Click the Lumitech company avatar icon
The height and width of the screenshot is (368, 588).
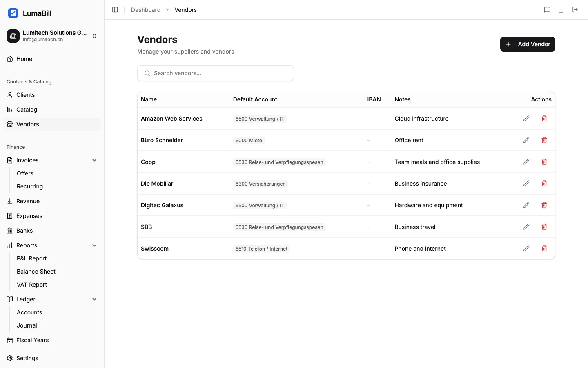[13, 36]
